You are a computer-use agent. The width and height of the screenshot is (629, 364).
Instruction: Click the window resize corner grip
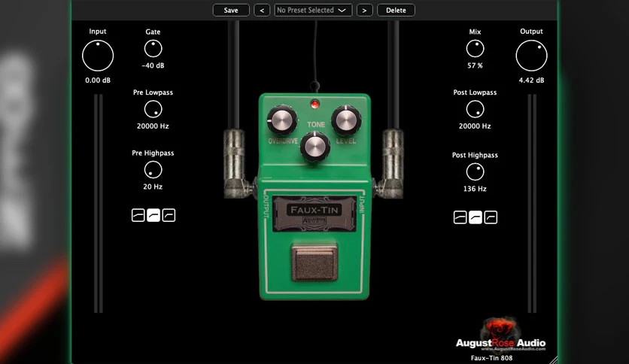553,359
